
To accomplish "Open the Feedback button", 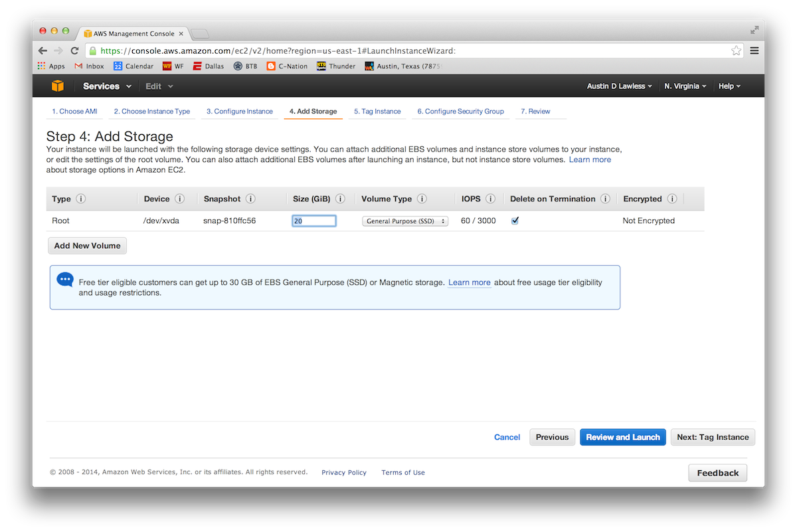I will point(718,473).
